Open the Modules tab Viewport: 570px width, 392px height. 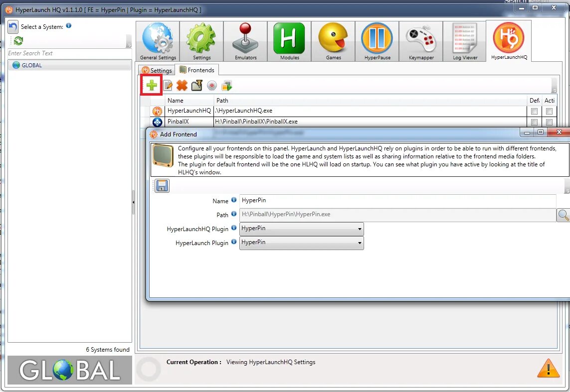click(x=289, y=41)
